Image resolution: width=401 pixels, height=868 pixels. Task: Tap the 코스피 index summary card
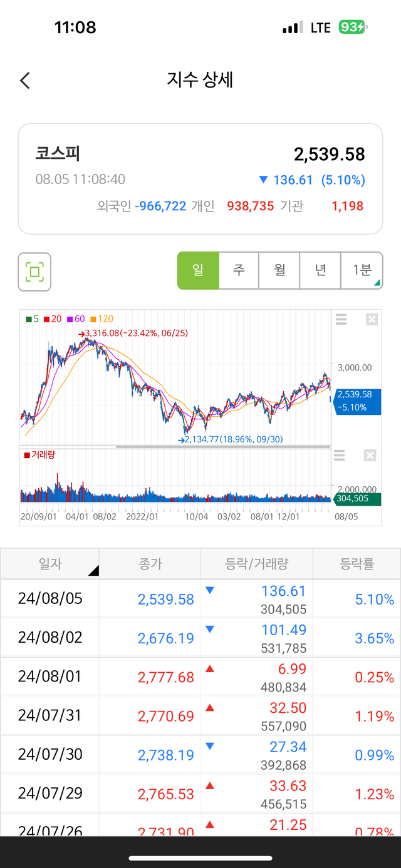pyautogui.click(x=200, y=178)
